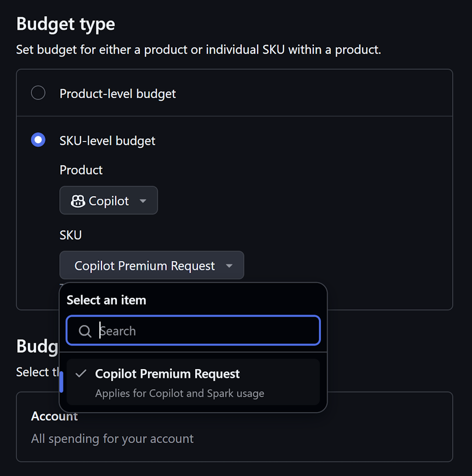
Task: Focus the Search input field
Action: tap(193, 330)
